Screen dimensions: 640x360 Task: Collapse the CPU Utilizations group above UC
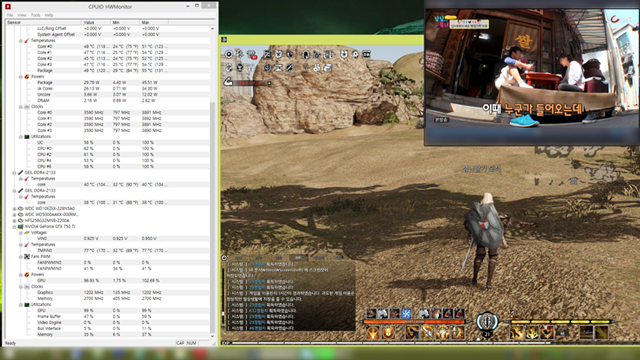pyautogui.click(x=21, y=137)
